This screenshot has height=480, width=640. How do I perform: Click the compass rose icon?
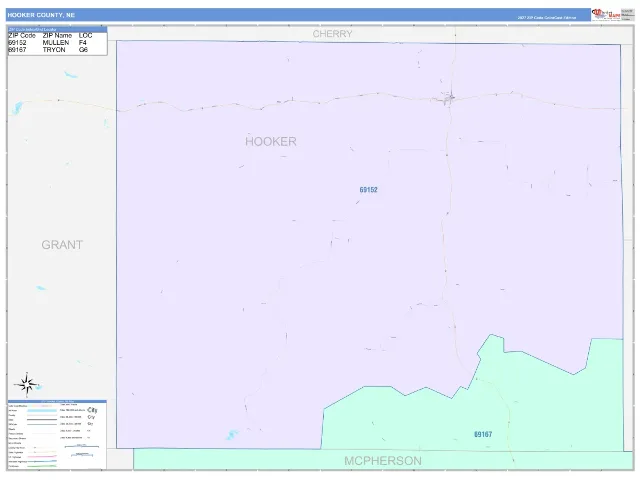pyautogui.click(x=27, y=384)
